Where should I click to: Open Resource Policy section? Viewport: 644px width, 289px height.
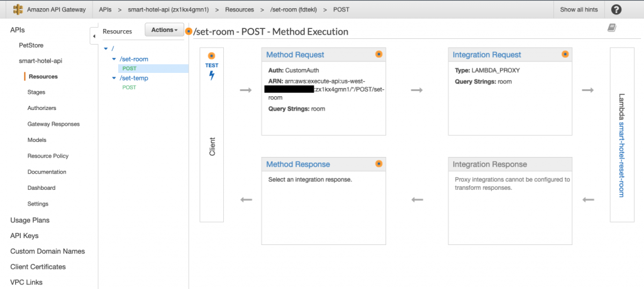point(48,156)
